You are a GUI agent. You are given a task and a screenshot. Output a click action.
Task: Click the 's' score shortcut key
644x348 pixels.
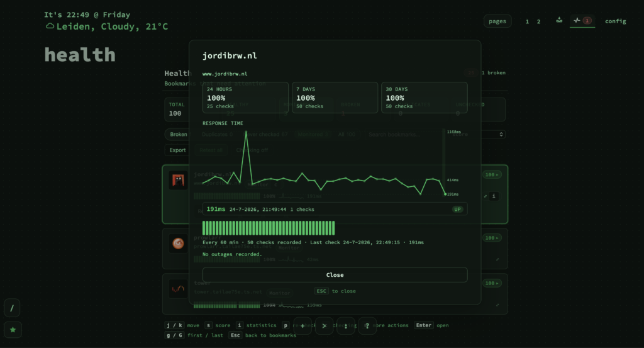208,325
